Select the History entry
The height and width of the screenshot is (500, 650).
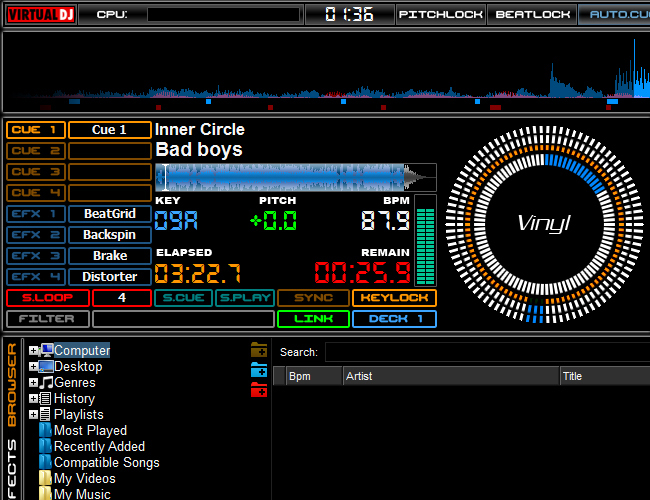pos(74,398)
